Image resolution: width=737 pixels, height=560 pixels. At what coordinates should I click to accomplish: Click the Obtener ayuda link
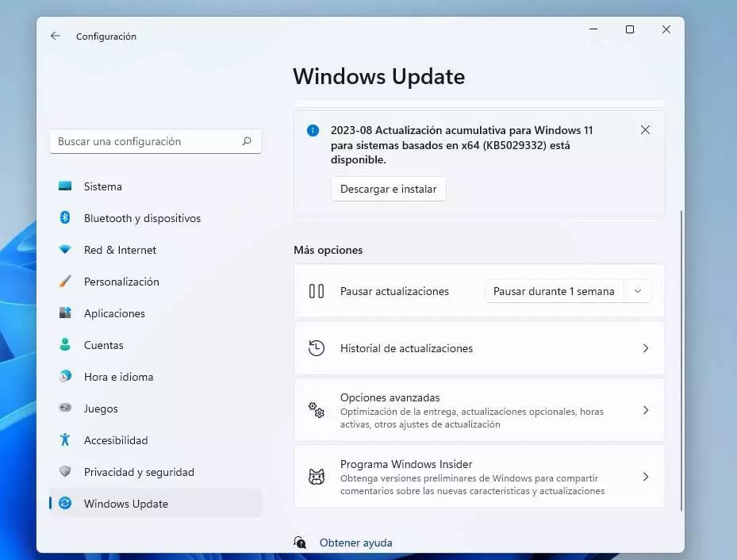tap(356, 543)
